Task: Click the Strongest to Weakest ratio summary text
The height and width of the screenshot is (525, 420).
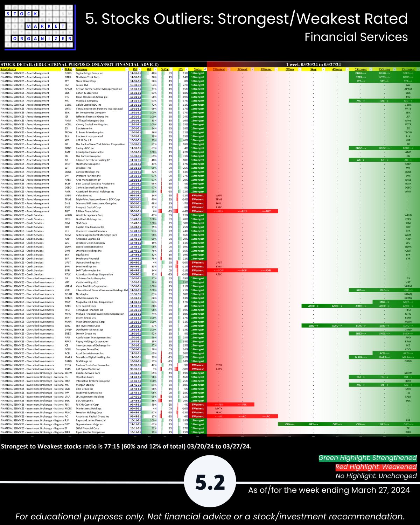Action: [x=126, y=446]
